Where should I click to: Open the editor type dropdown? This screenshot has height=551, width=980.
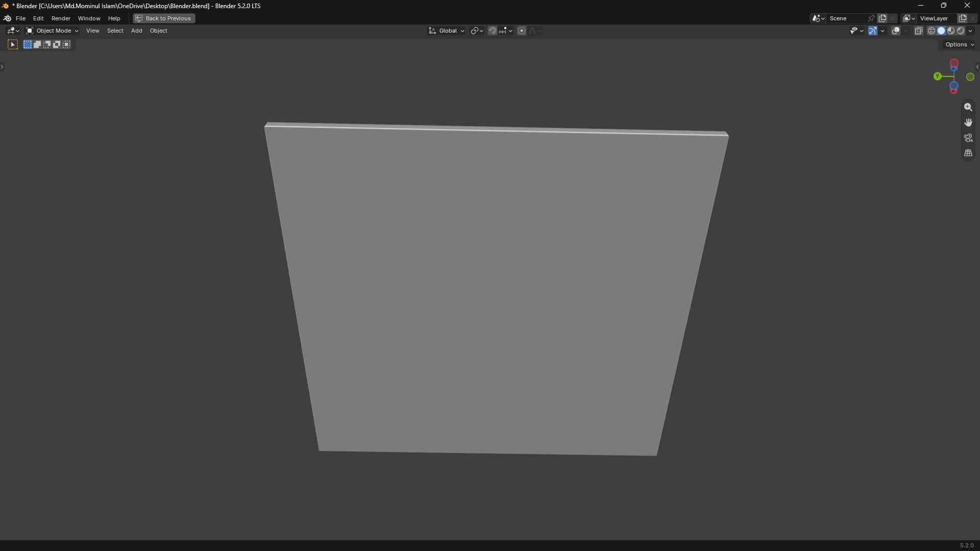(x=13, y=31)
